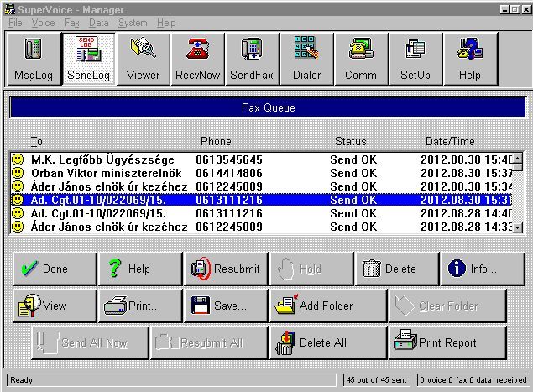Resubmit the selected fax

[226, 269]
